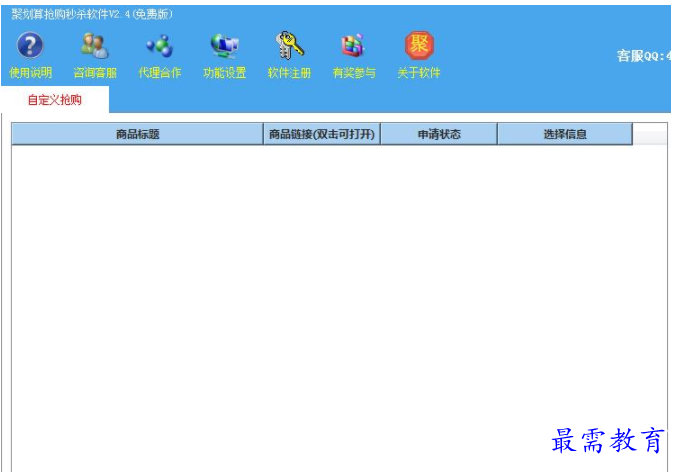The height and width of the screenshot is (472, 673).
Task: Click the window title 聚划算抢购秒杀软件V2.4
Action: (x=92, y=15)
